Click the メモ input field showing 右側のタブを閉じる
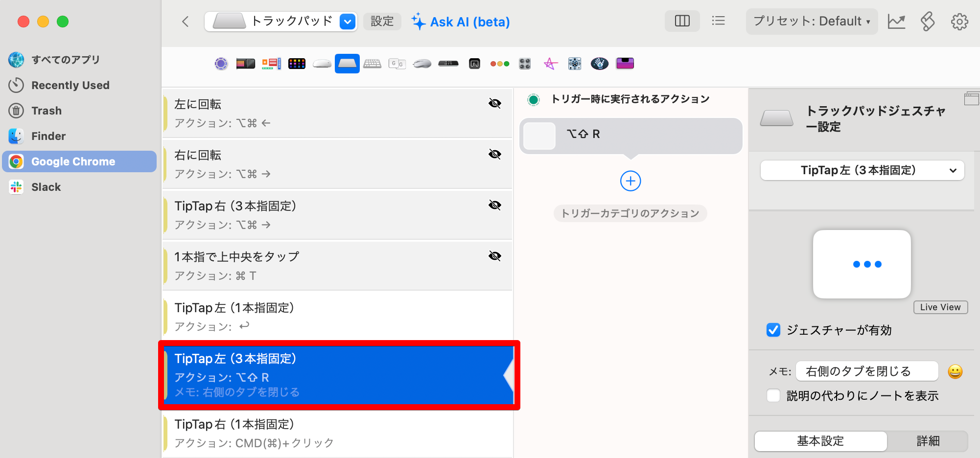980x458 pixels. 866,371
